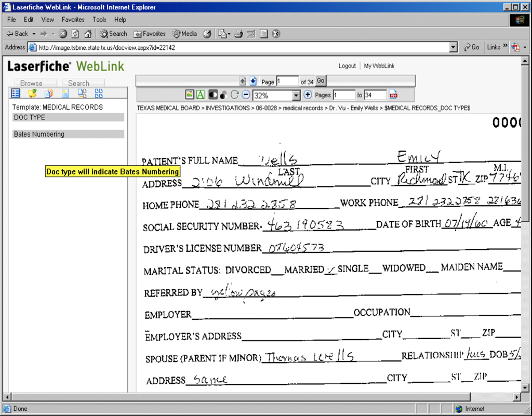Click the sticky note annotations icon

pyautogui.click(x=32, y=93)
